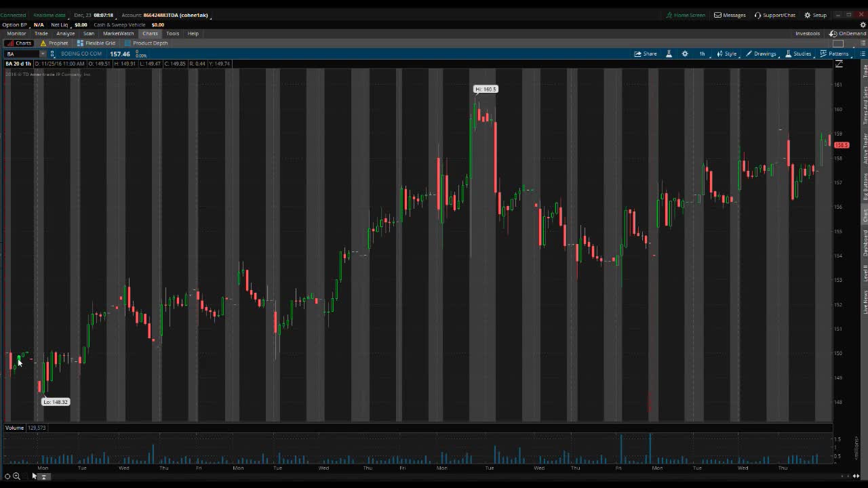Viewport: 868px width, 488px height.
Task: Click the BOEING CO COM description
Action: pyautogui.click(x=81, y=54)
